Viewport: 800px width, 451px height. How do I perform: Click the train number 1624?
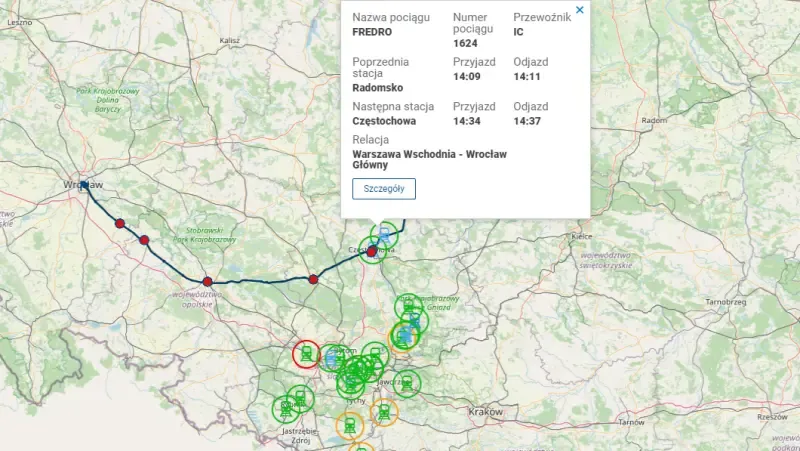click(465, 43)
